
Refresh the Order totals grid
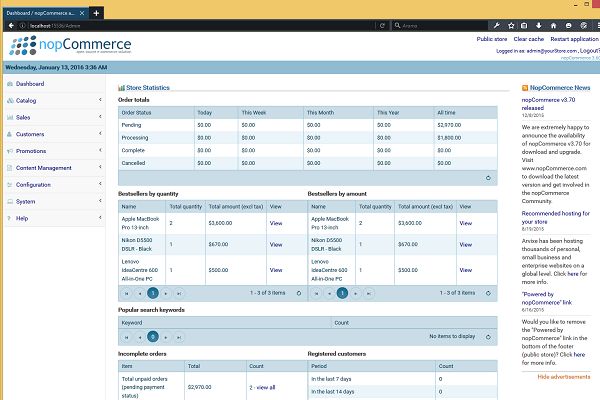pos(487,178)
